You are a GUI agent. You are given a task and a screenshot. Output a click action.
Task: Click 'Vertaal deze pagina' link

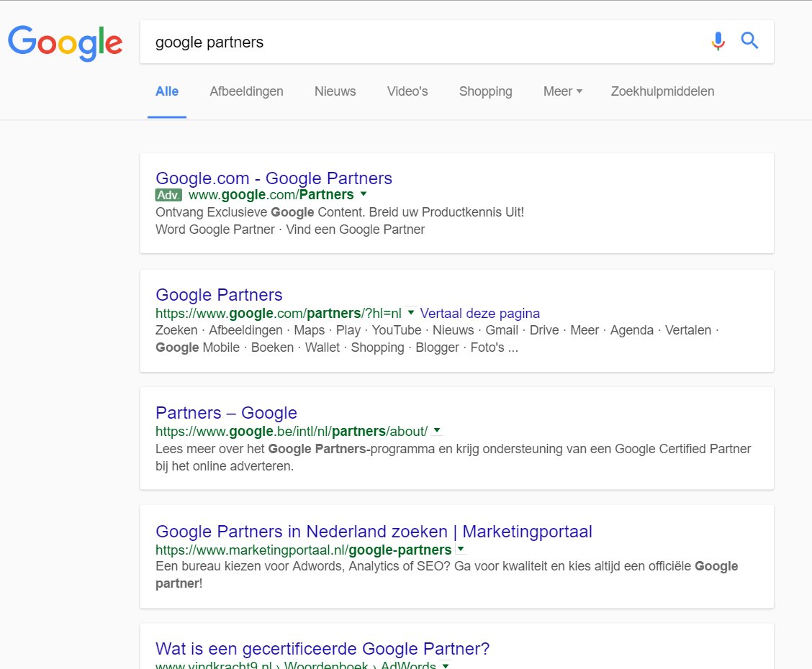point(480,314)
